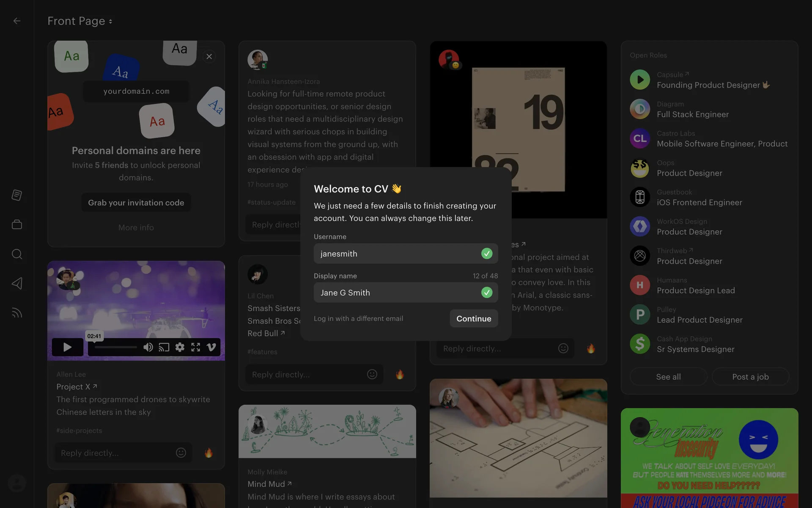The image size is (812, 508).
Task: Open emoji picker on Lil Chen post reply
Action: [372, 374]
